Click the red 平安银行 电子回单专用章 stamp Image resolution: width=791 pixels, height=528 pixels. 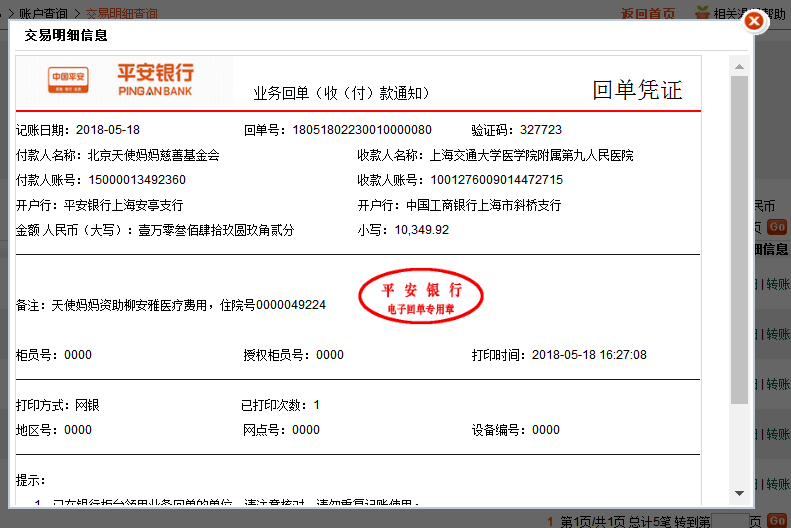click(421, 296)
